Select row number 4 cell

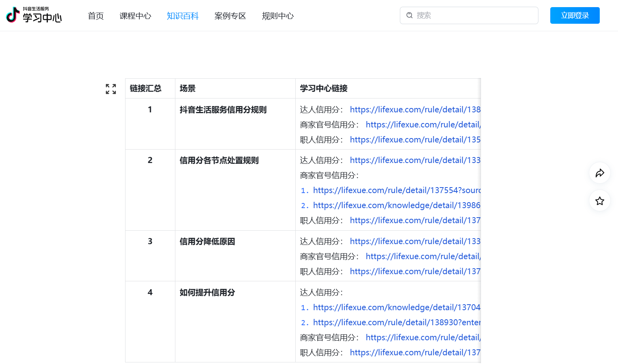pyautogui.click(x=150, y=322)
